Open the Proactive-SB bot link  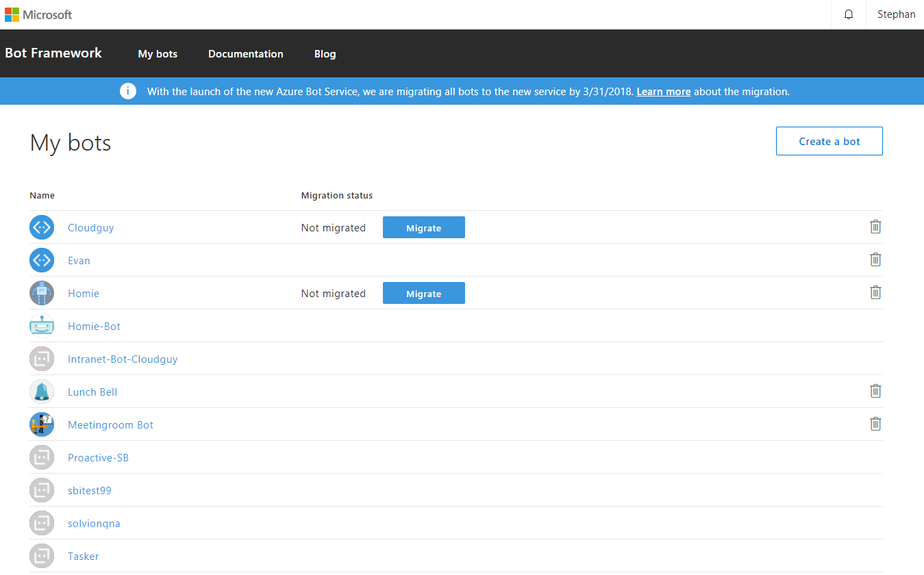[98, 458]
